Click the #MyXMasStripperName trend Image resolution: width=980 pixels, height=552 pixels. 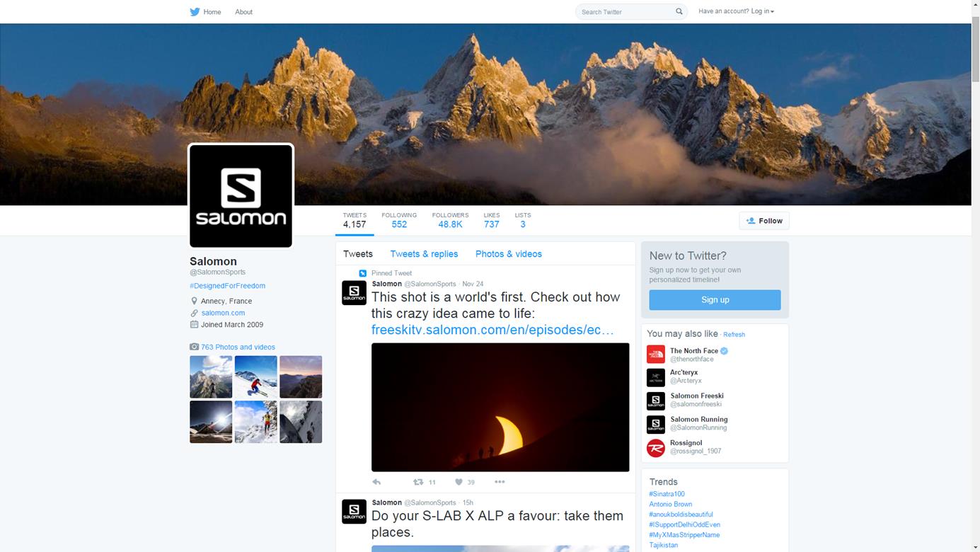684,535
